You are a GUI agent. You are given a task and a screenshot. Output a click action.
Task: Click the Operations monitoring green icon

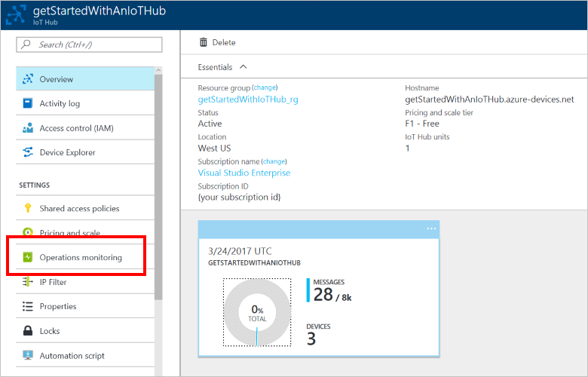[x=28, y=257]
